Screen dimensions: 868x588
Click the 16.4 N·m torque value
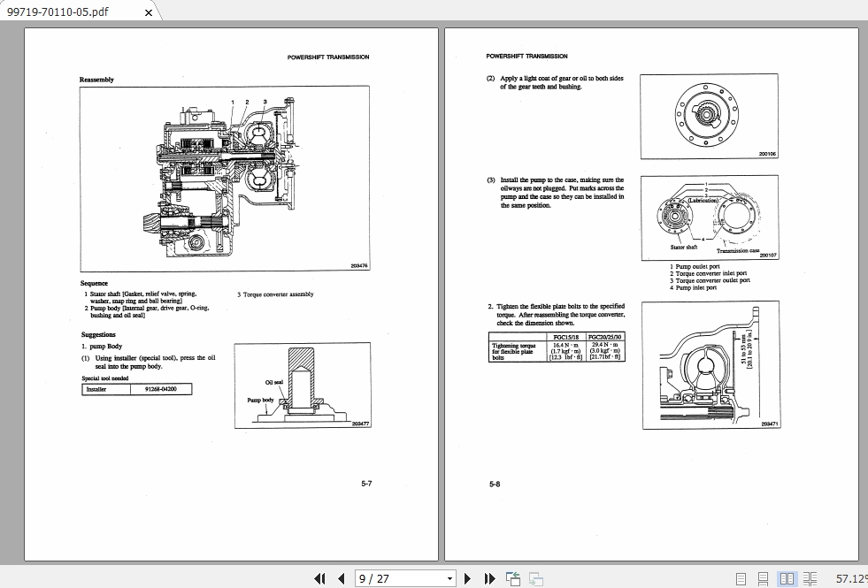click(565, 344)
